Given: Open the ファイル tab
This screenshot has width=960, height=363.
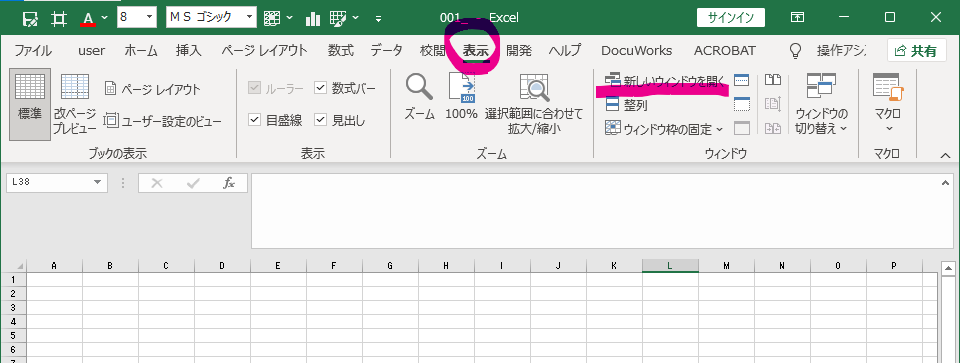Looking at the screenshot, I should (32, 51).
